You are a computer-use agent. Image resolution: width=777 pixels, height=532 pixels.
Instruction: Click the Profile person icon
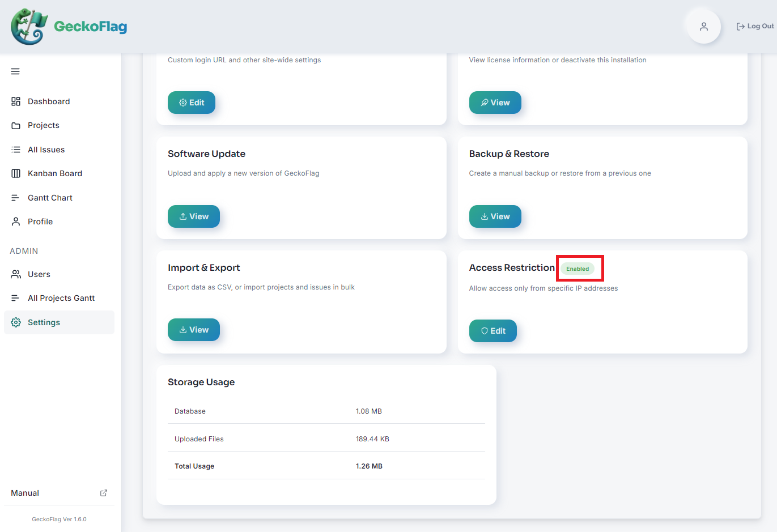[16, 222]
